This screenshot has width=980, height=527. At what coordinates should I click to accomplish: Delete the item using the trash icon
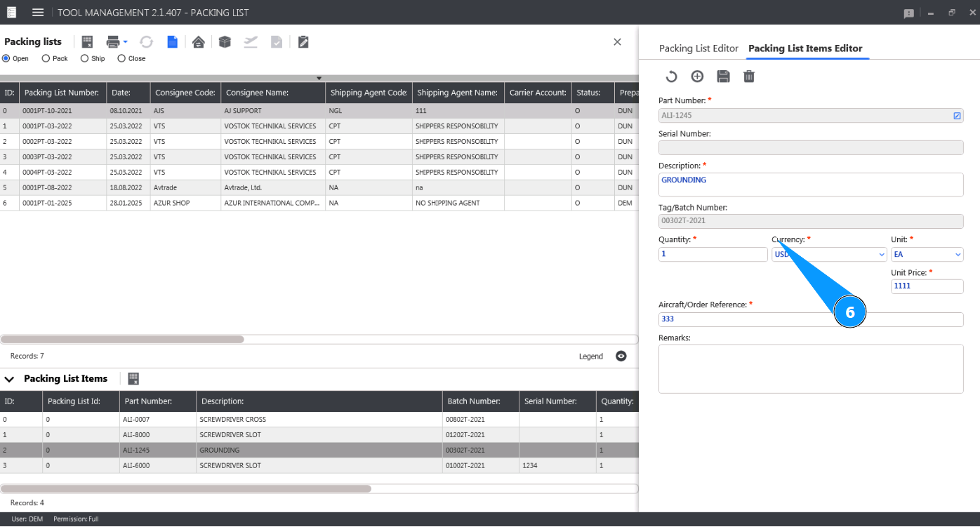click(749, 76)
